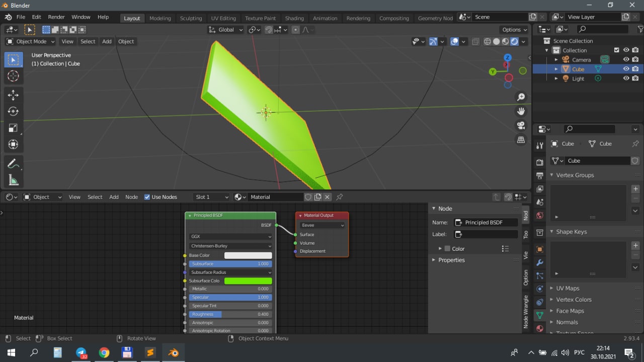Open the Scene properties tab
This screenshot has height=362, width=644.
point(540,202)
